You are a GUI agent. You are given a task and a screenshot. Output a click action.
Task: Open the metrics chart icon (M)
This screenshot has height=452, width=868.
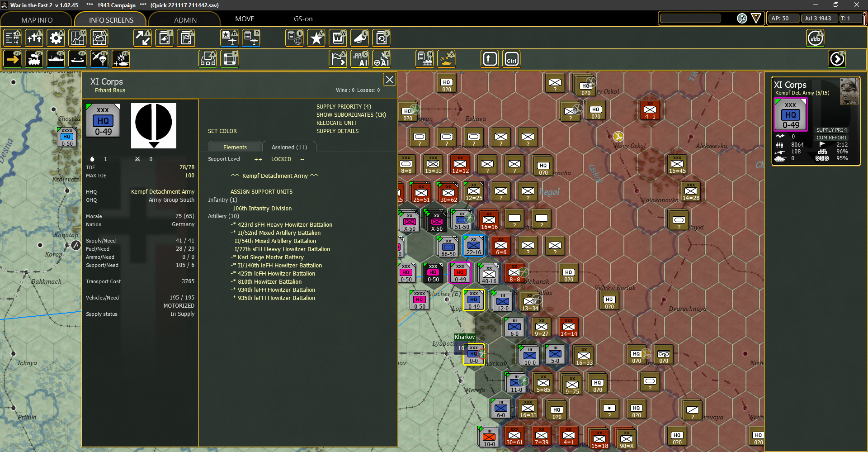click(x=77, y=38)
